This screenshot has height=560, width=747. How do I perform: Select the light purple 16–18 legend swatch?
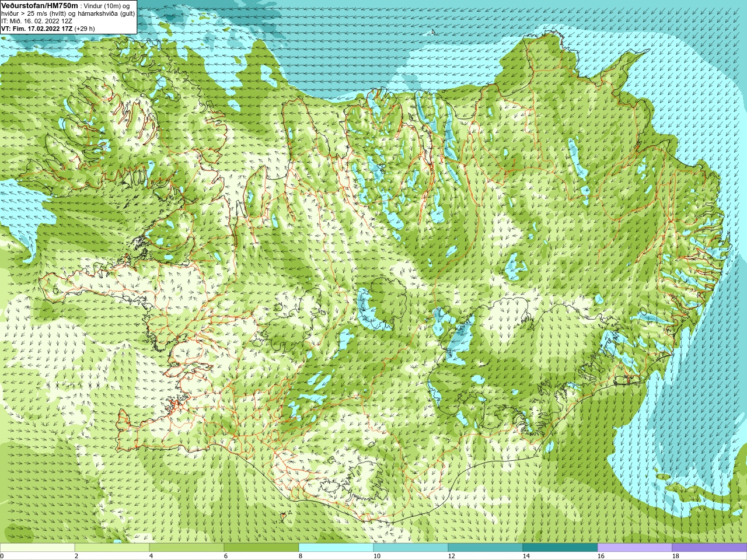(x=635, y=548)
